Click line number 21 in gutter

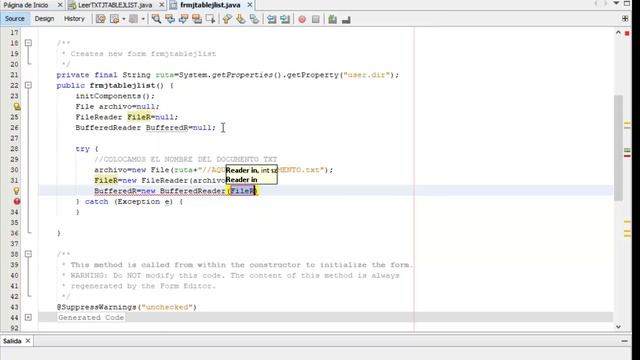(x=14, y=75)
